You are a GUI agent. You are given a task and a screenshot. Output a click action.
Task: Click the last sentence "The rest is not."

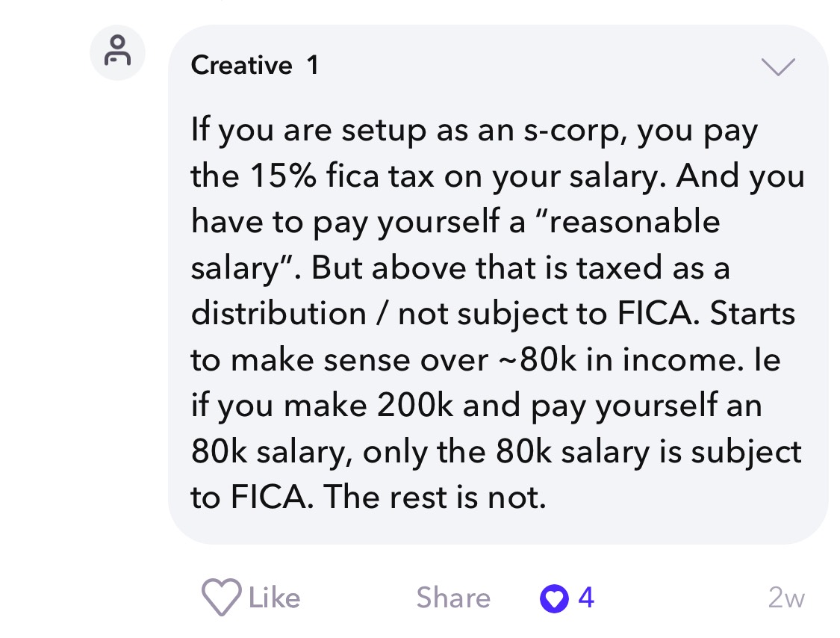[435, 497]
